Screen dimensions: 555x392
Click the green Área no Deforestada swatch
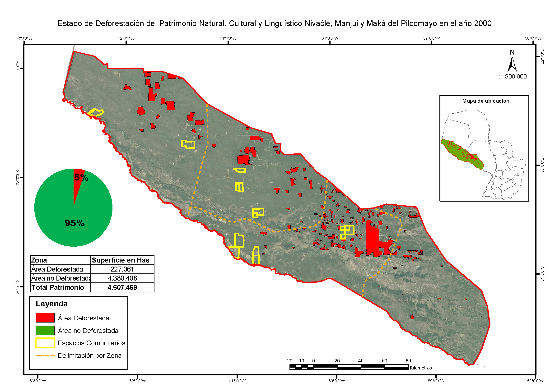point(45,330)
